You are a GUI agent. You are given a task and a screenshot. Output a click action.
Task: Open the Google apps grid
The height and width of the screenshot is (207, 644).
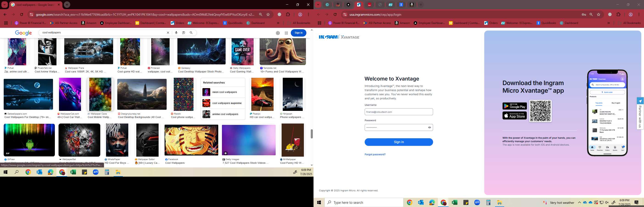pyautogui.click(x=286, y=33)
